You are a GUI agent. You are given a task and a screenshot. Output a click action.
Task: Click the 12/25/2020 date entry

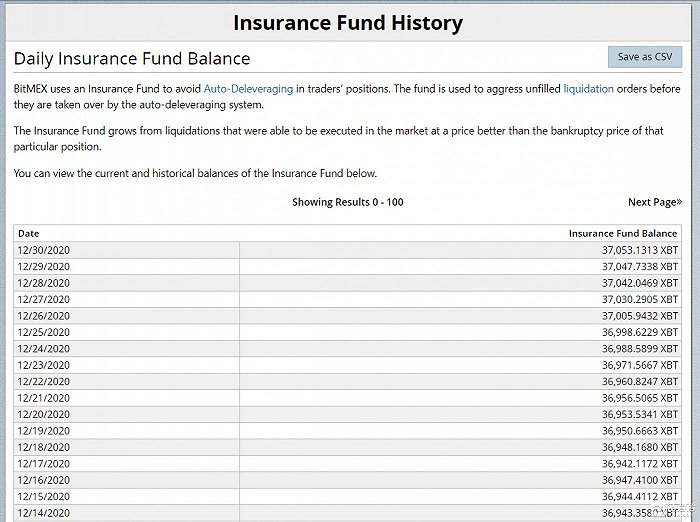click(43, 332)
